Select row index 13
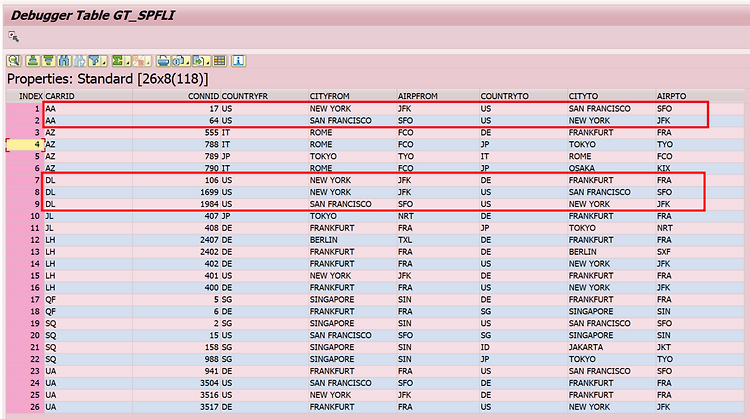This screenshot has height=419, width=750. click(25, 252)
